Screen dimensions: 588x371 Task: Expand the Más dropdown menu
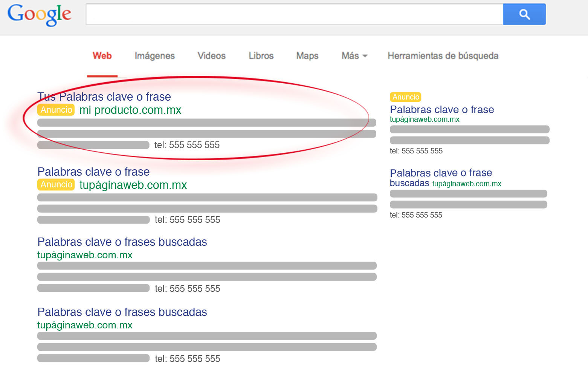(354, 56)
